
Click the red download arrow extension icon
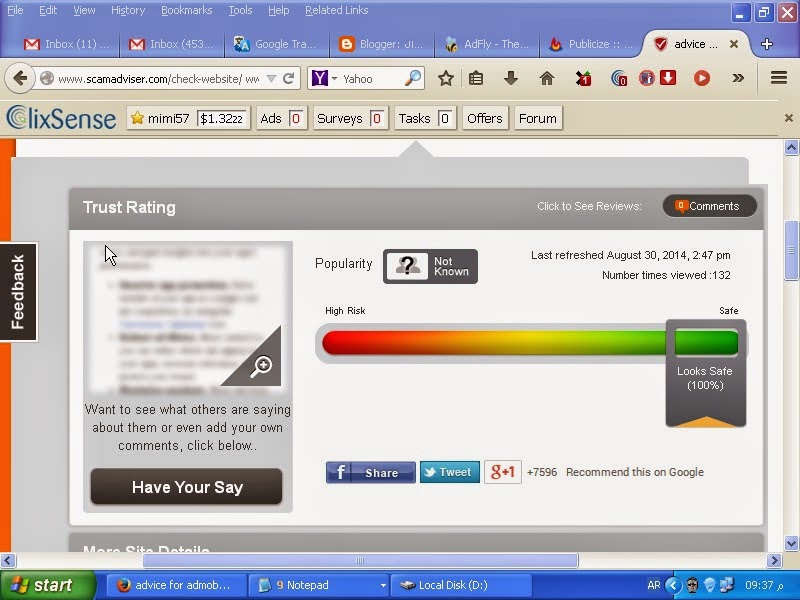pyautogui.click(x=667, y=78)
